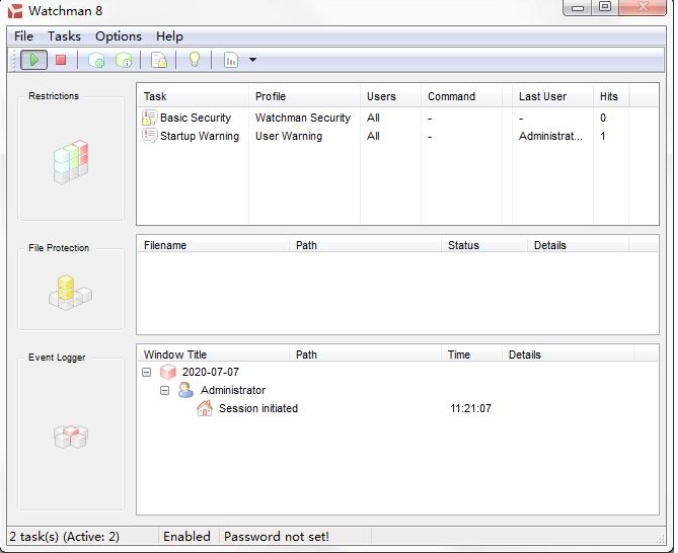This screenshot has width=678, height=553.
Task: Select the Session initiated event
Action: [x=258, y=408]
